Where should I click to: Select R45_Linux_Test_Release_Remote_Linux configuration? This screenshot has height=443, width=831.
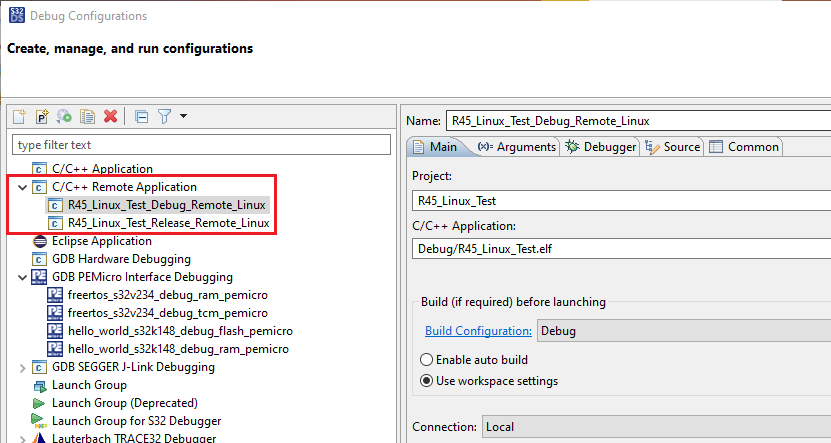(168, 223)
